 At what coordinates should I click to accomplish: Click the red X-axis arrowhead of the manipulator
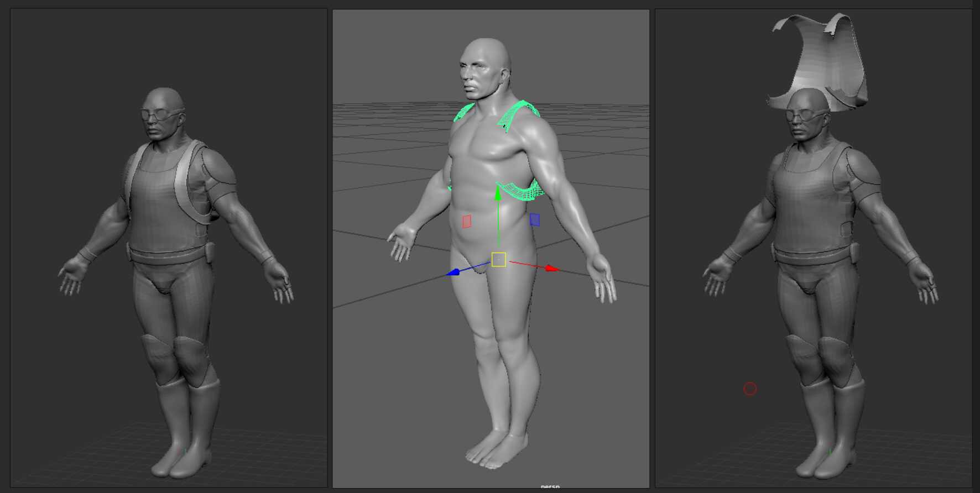click(552, 269)
